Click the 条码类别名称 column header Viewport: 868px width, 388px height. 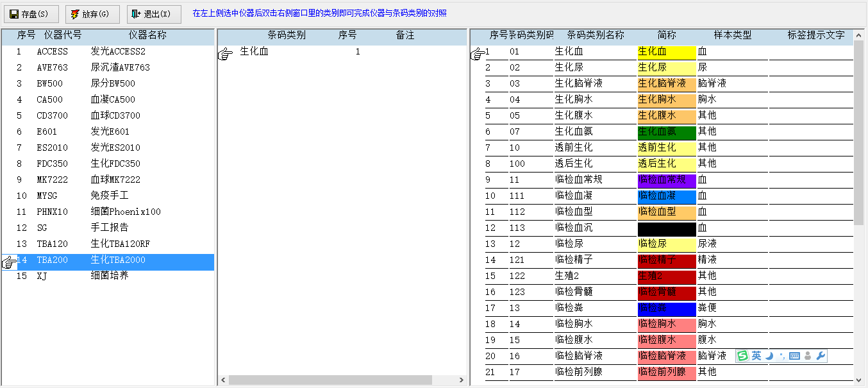coord(595,35)
